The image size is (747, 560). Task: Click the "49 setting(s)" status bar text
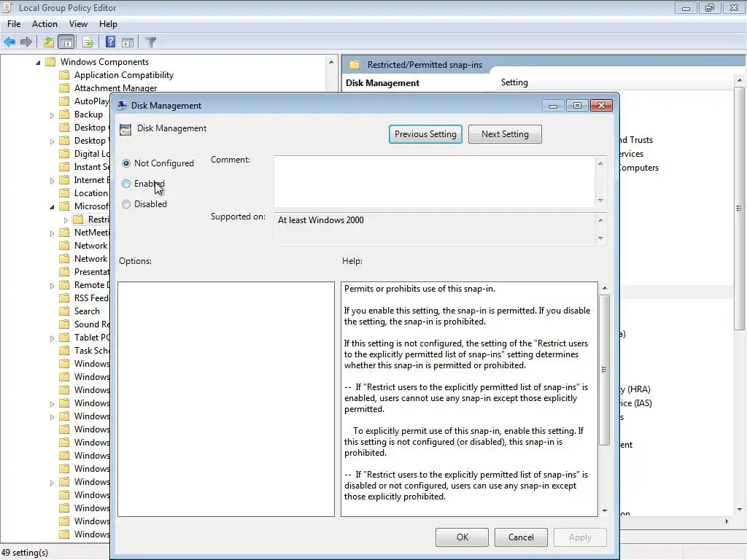pos(24,553)
